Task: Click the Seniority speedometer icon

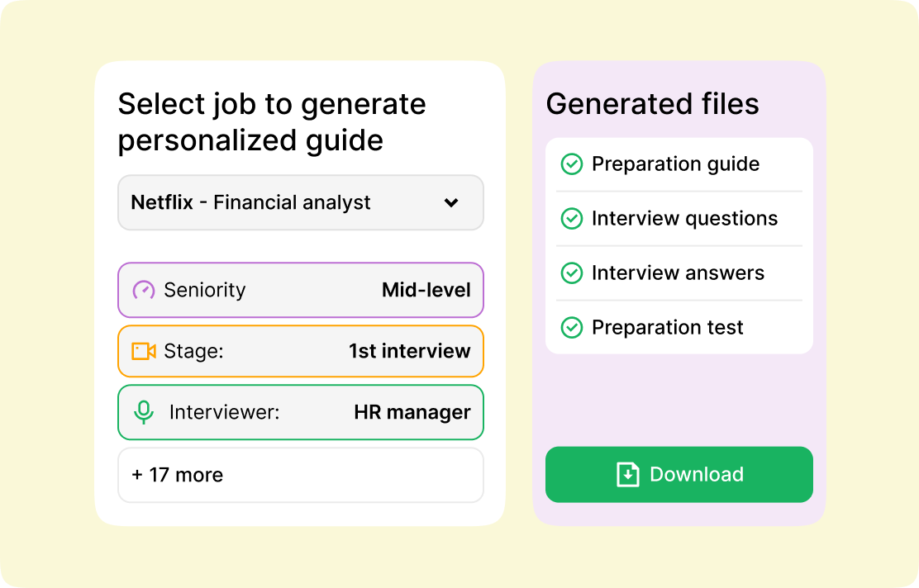Action: tap(144, 290)
